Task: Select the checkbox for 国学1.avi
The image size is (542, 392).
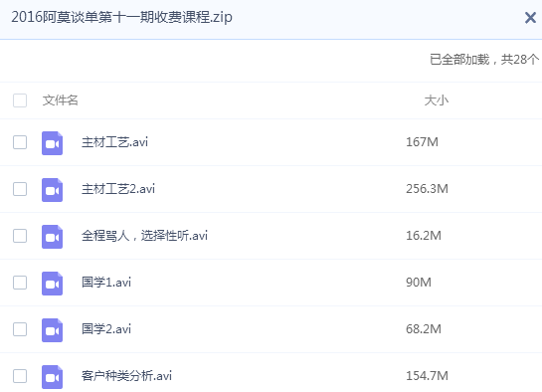Action: click(x=20, y=283)
